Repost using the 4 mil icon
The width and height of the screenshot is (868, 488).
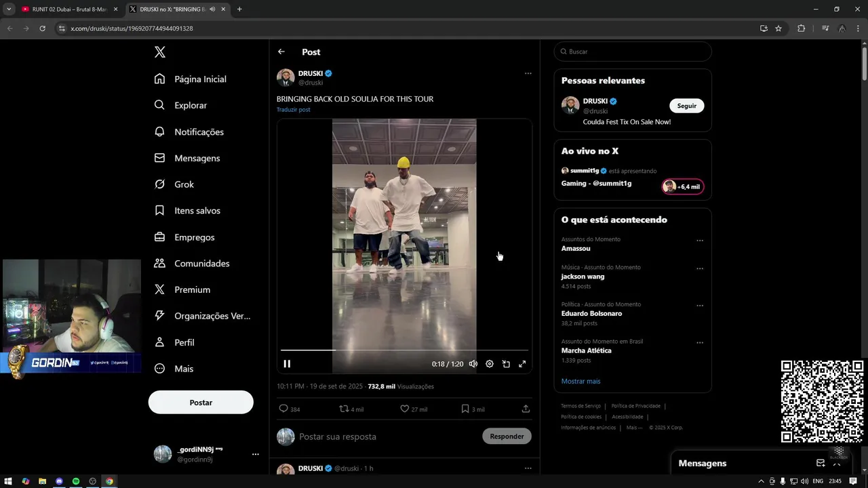coord(351,409)
